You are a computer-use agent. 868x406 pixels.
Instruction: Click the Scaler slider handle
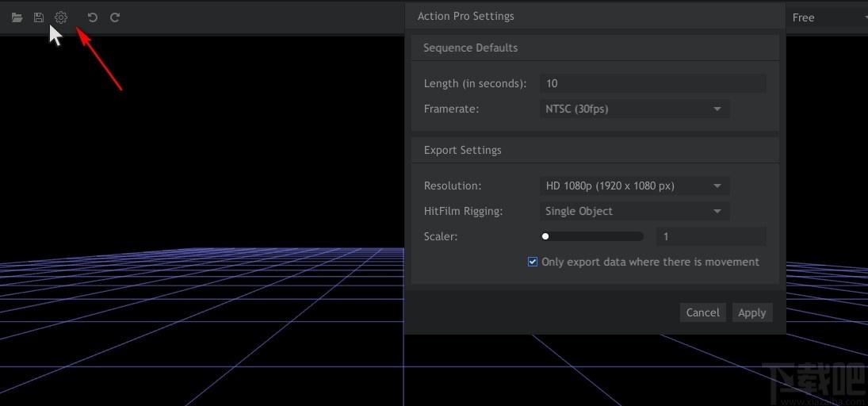545,236
